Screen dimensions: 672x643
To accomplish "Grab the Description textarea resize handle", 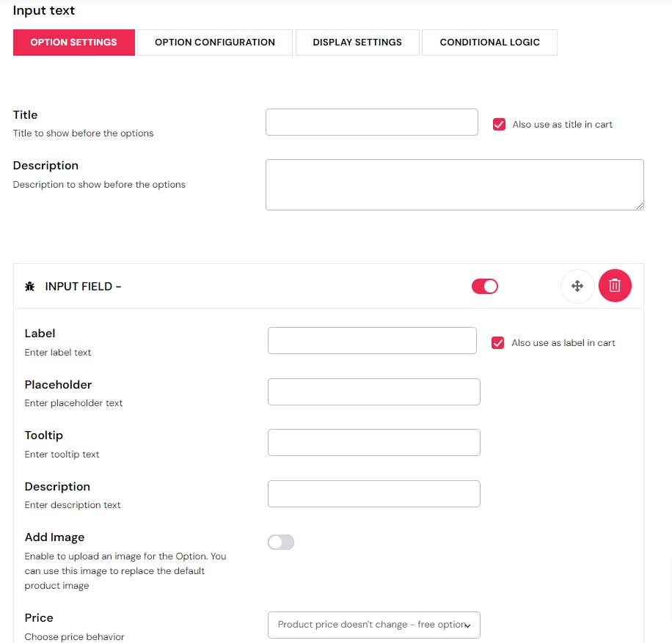I will tap(640, 206).
